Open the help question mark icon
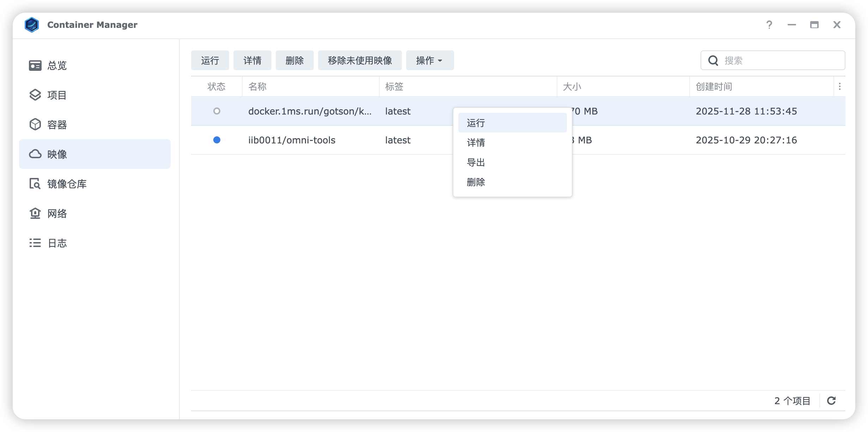 coord(769,25)
